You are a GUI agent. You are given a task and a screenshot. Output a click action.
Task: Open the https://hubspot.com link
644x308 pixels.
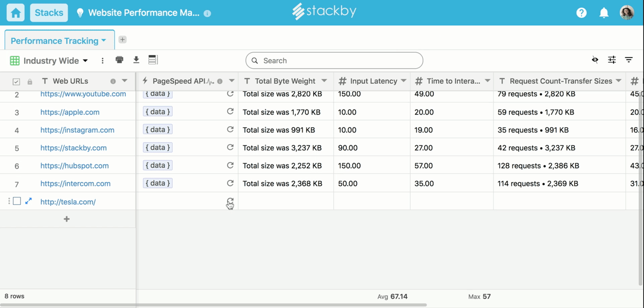(74, 166)
